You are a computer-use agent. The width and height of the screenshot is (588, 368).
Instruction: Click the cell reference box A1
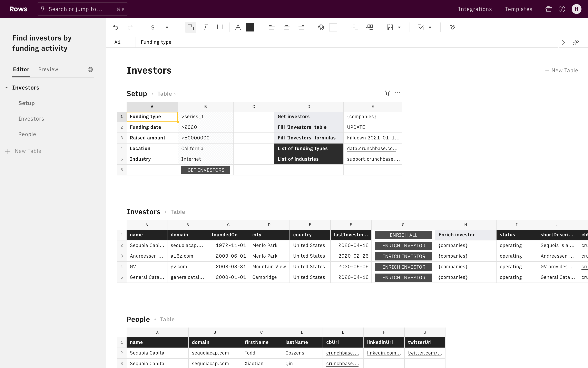(121, 42)
